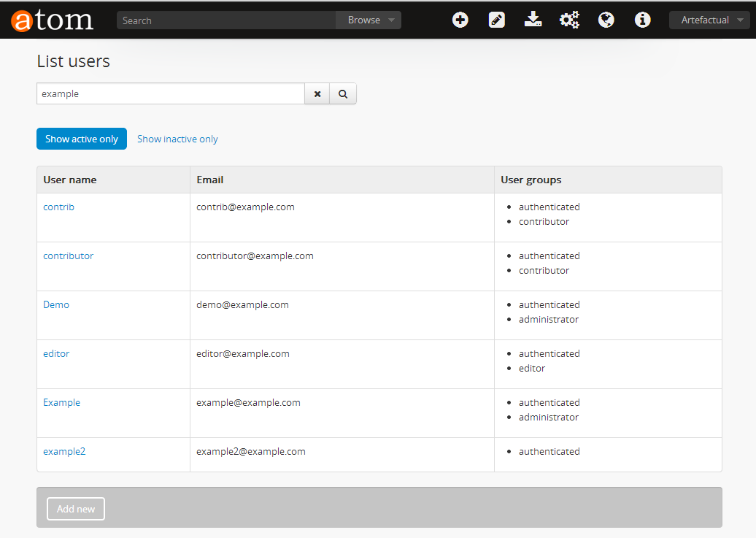Switch to Show inactive only
Viewport: 756px width, 538px height.
177,139
